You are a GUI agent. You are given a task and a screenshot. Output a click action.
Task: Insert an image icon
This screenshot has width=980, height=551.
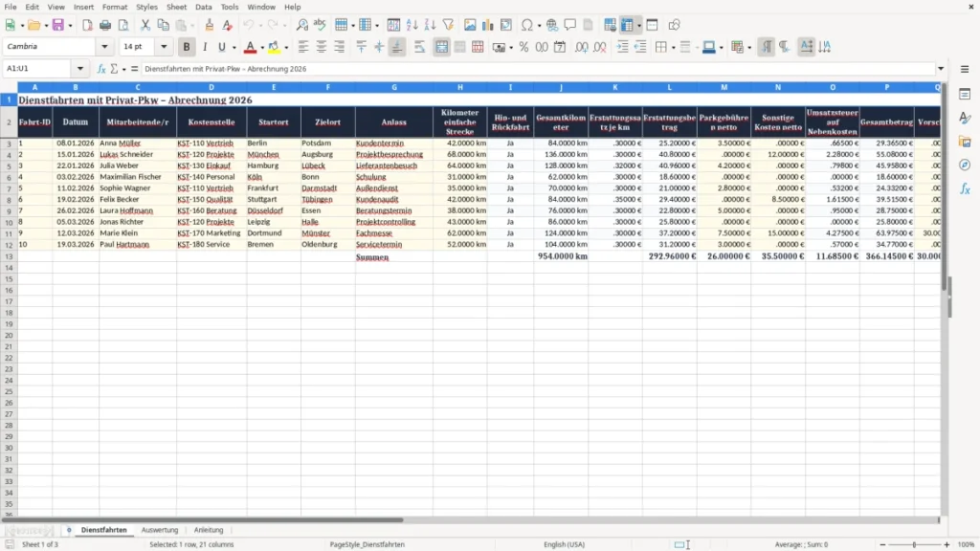pyautogui.click(x=470, y=25)
